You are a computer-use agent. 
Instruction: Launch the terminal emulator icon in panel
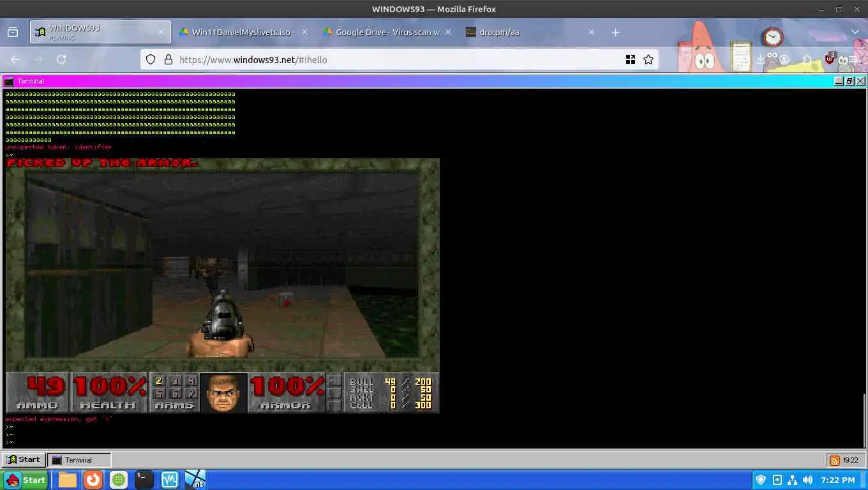[144, 480]
